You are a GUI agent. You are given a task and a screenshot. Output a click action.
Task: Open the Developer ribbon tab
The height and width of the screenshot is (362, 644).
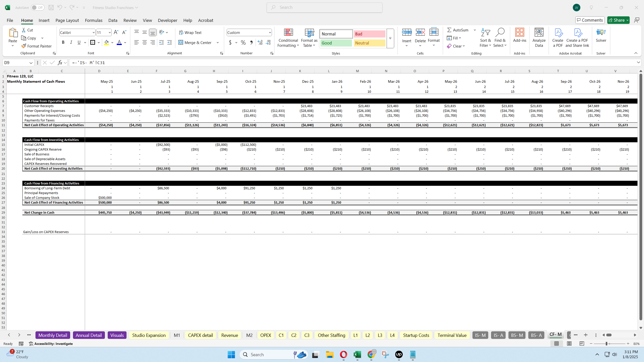click(168, 20)
